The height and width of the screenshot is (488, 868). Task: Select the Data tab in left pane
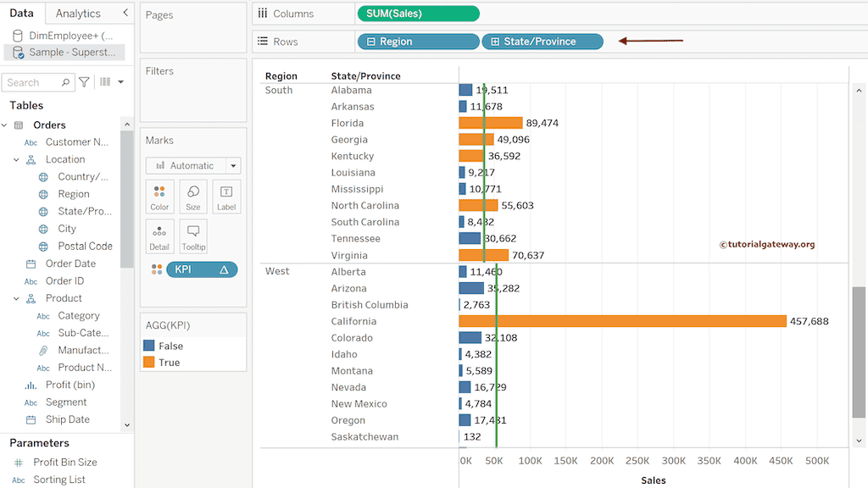pos(22,13)
